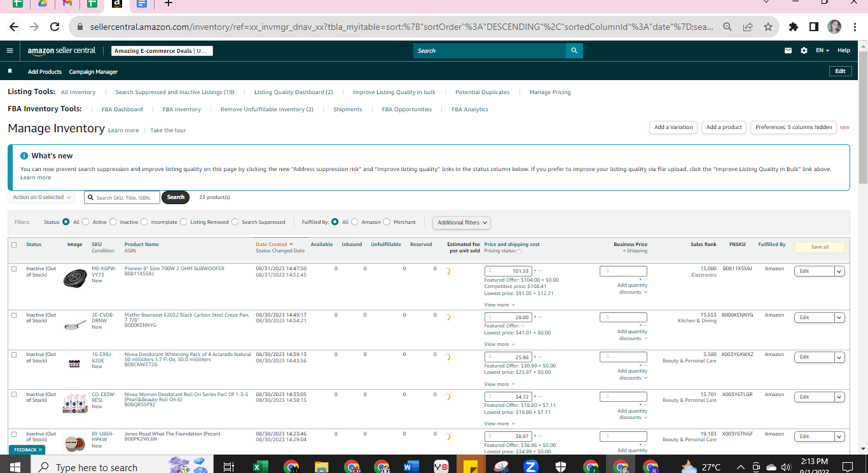
Task: Select Fulfilled By Merchant radio button
Action: [x=387, y=222]
